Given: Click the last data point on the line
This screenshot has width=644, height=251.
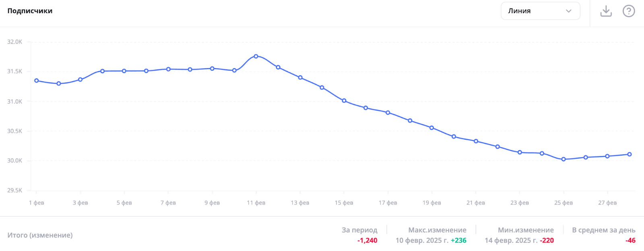Looking at the screenshot, I should click(630, 154).
